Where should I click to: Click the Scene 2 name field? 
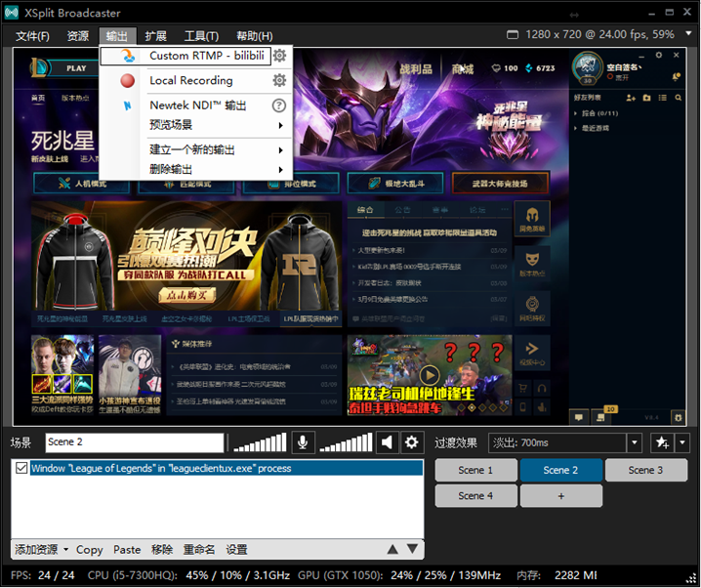[x=134, y=442]
